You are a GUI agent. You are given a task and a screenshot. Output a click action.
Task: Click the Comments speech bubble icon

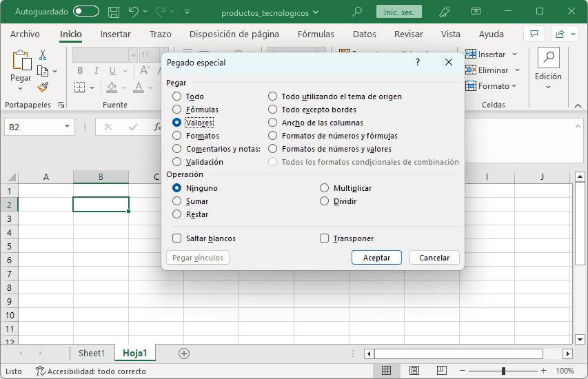pyautogui.click(x=533, y=34)
